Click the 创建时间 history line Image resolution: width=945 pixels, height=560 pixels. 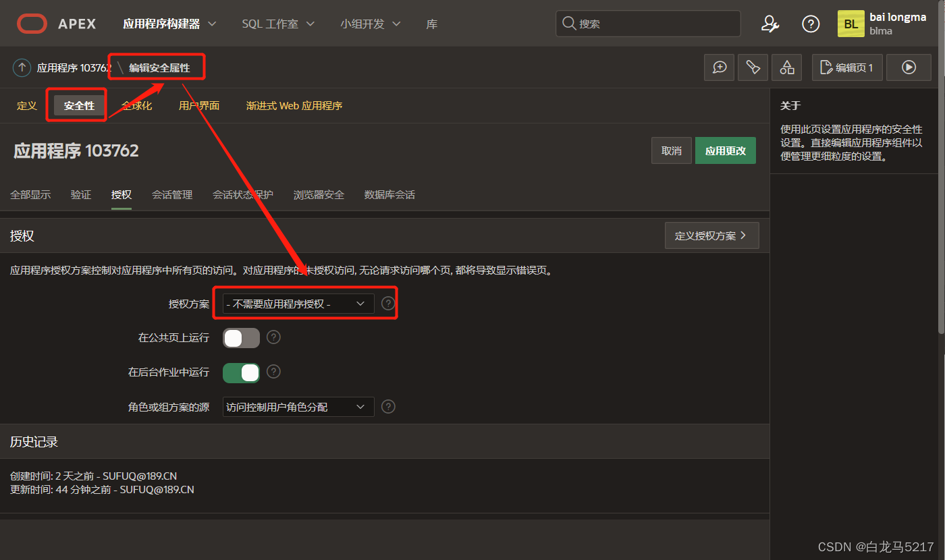93,476
